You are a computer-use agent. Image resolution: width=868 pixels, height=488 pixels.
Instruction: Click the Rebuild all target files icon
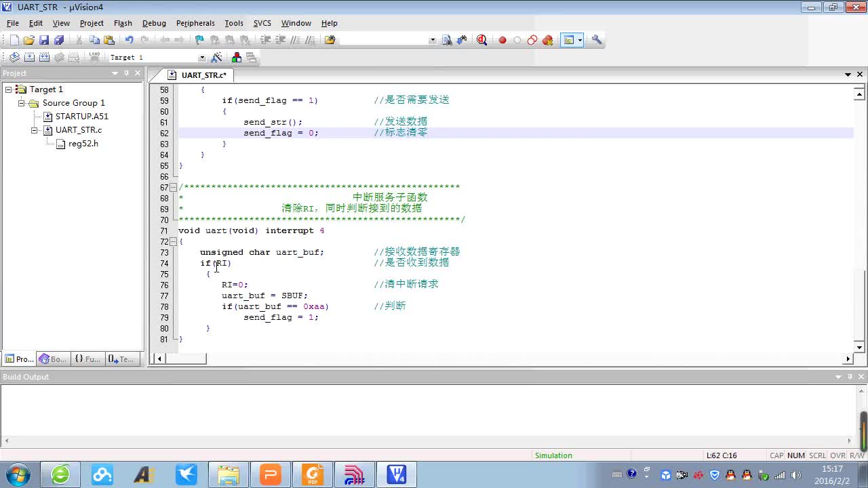pos(44,58)
